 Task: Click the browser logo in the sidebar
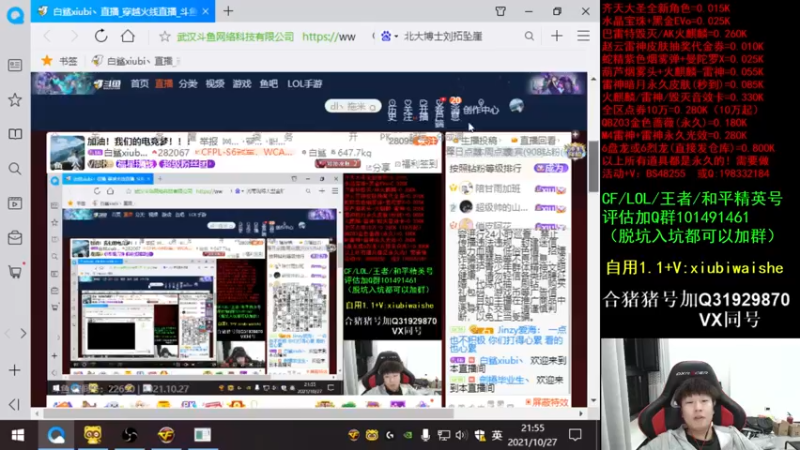pos(15,15)
